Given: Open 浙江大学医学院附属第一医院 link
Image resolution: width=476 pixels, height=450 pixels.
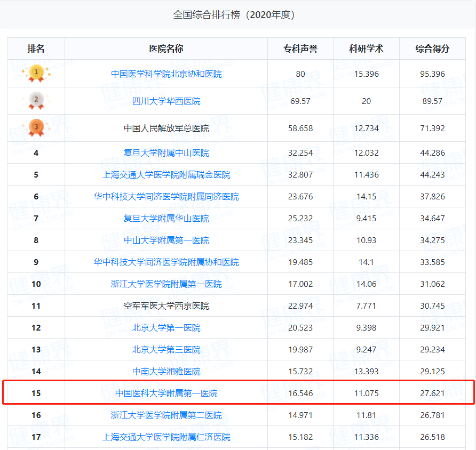Looking at the screenshot, I should point(166,284).
